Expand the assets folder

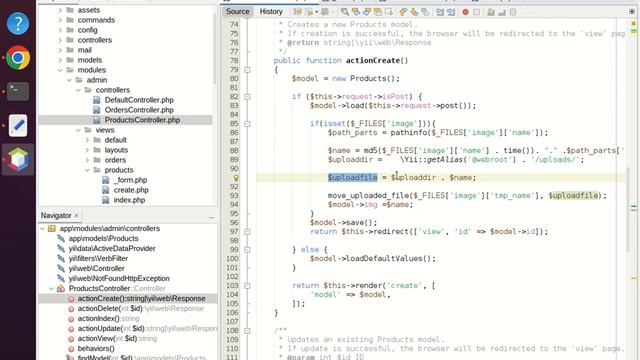60,10
